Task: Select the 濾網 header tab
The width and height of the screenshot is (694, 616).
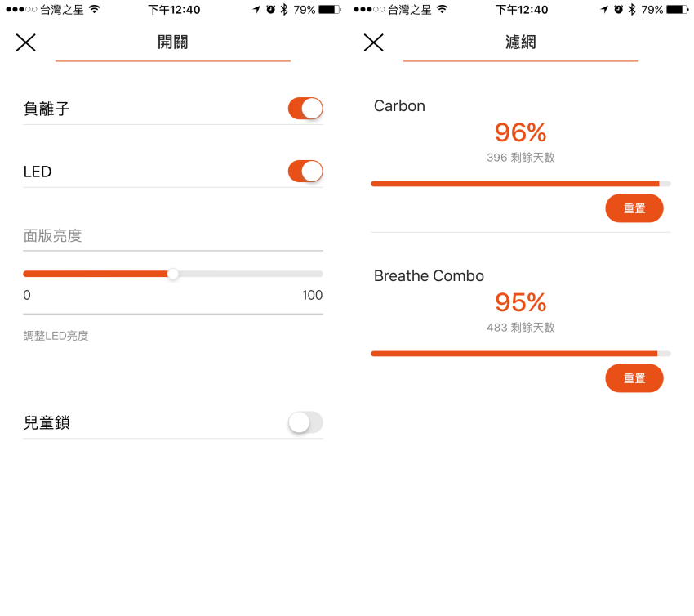Action: [521, 42]
